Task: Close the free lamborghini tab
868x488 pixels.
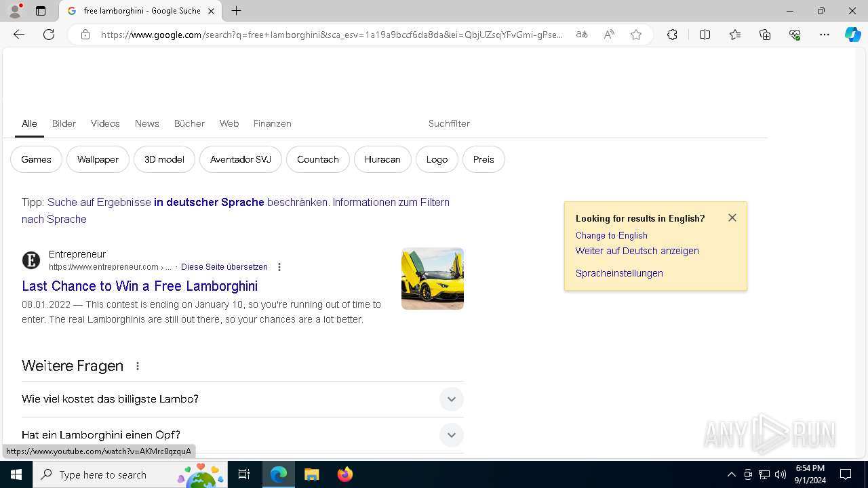Action: click(211, 11)
